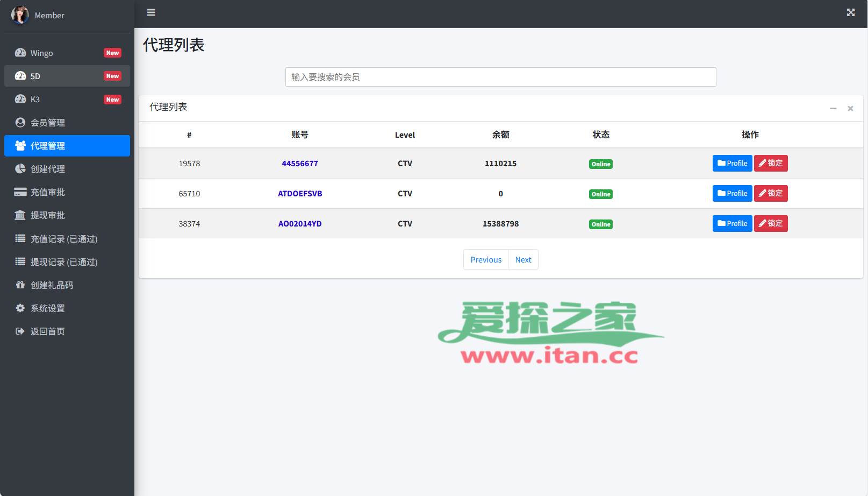Open Profile for account 44556677
Image resolution: width=868 pixels, height=496 pixels.
732,163
